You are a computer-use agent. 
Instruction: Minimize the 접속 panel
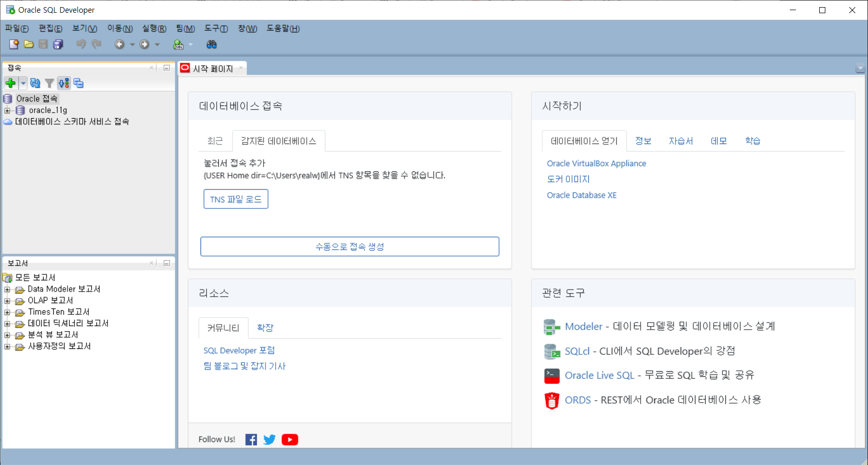pyautogui.click(x=166, y=67)
